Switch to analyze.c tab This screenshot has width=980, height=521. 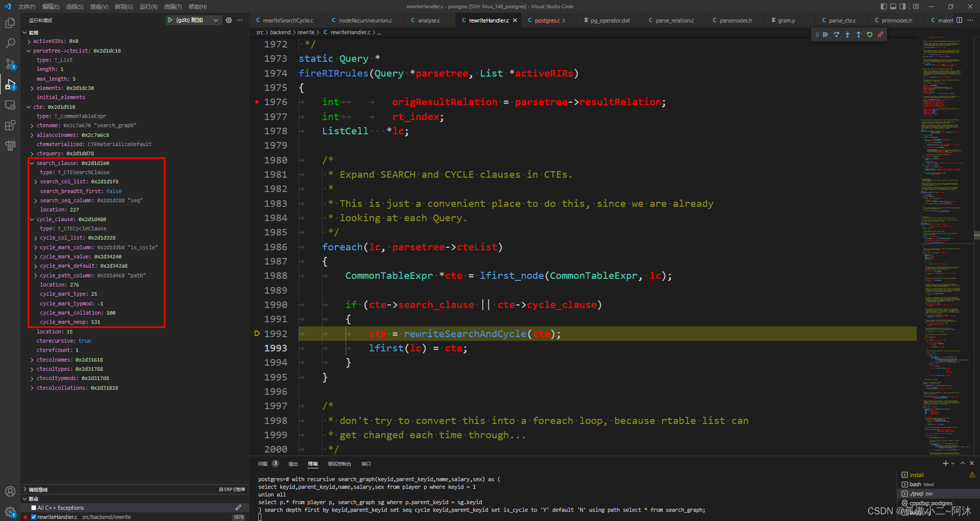pos(428,20)
